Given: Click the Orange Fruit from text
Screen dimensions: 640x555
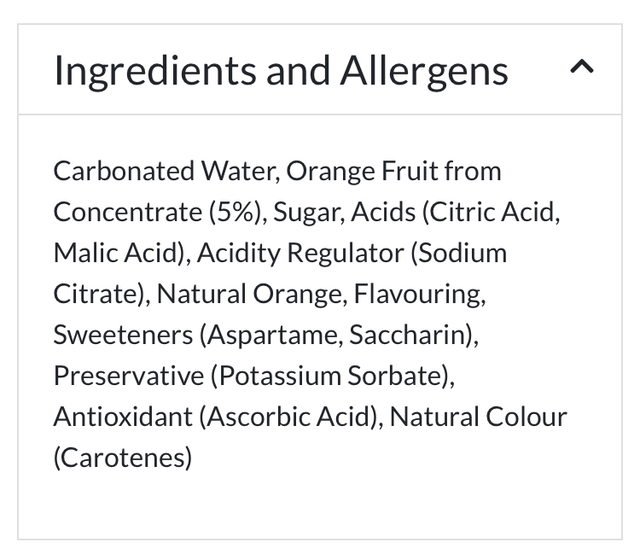Looking at the screenshot, I should (393, 171).
